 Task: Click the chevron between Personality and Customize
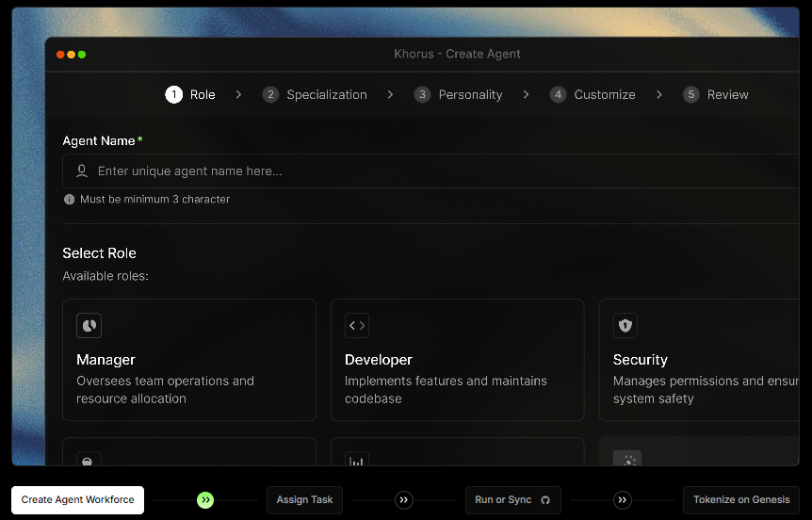(x=526, y=95)
